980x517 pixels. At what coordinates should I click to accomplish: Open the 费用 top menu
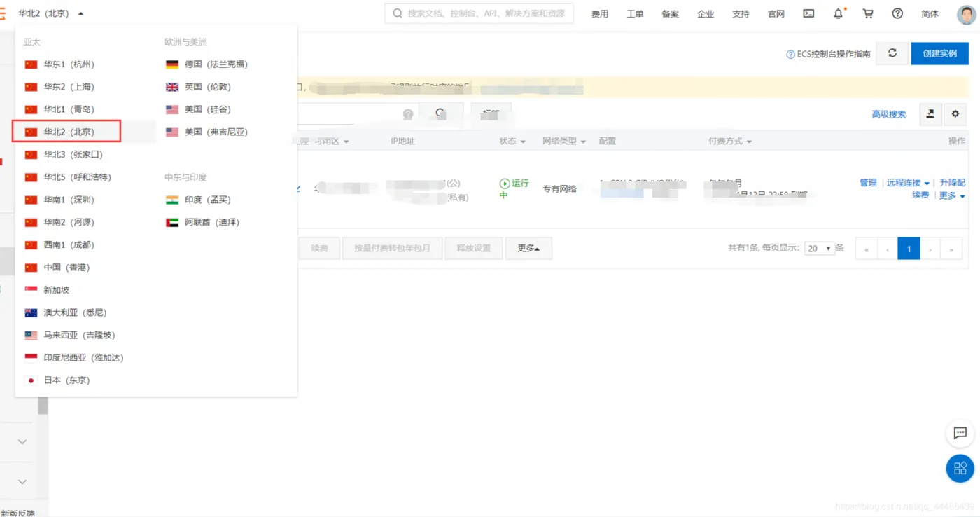pyautogui.click(x=600, y=14)
